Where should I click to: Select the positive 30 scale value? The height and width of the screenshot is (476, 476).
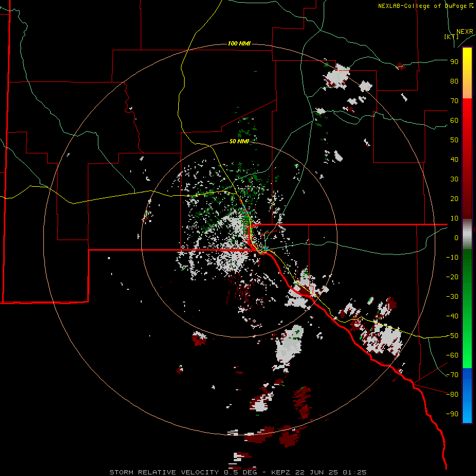454,179
